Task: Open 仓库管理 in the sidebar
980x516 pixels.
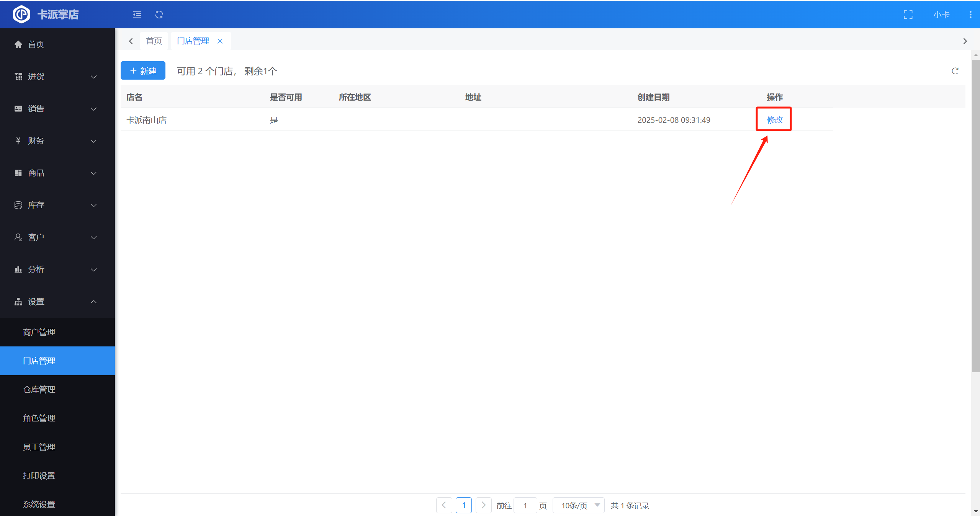Action: [x=39, y=389]
